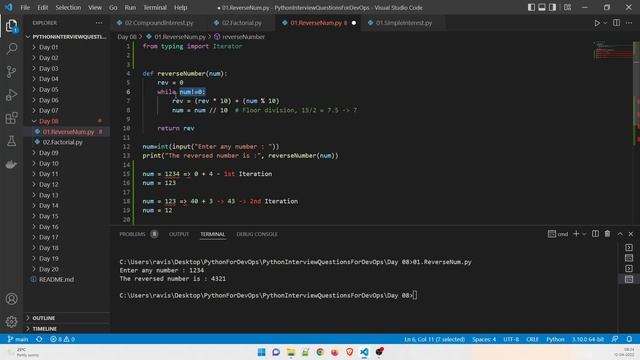This screenshot has height=360, width=640.
Task: Open the View menu
Action: (95, 7)
